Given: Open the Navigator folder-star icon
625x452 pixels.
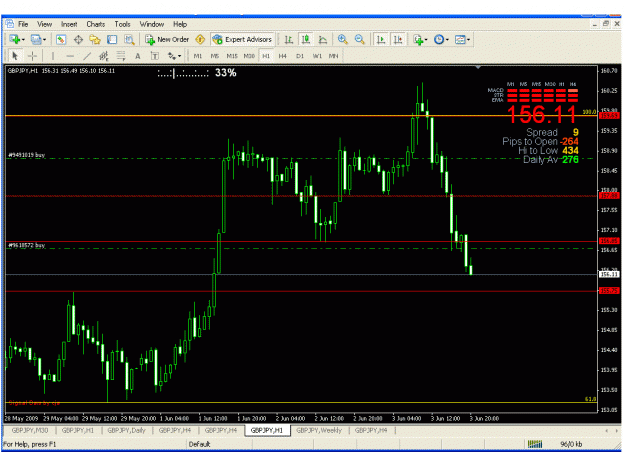Looking at the screenshot, I should tap(95, 39).
